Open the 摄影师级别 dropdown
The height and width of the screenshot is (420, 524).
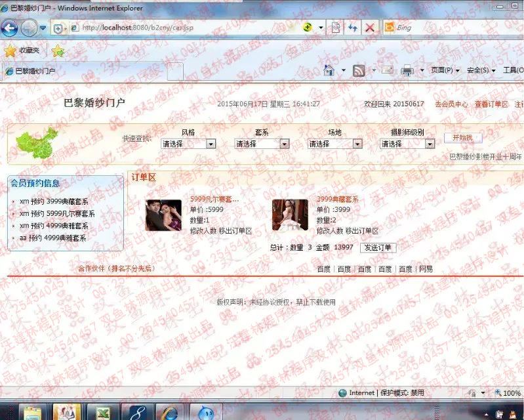click(407, 144)
